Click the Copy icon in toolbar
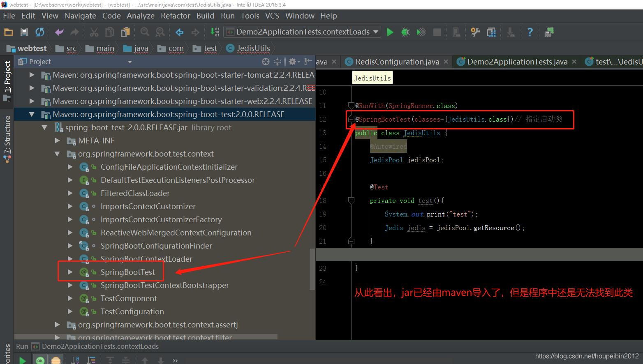This screenshot has width=643, height=364. [110, 32]
